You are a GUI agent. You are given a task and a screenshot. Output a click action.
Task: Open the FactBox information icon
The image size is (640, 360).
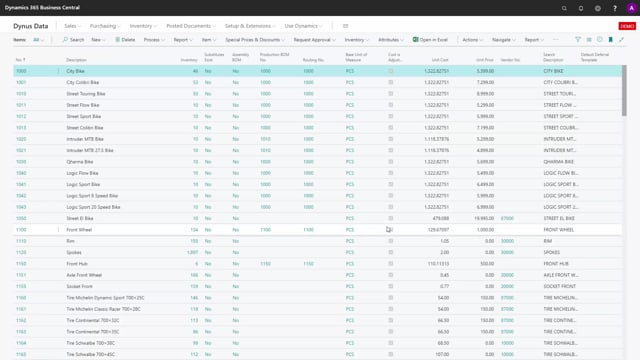click(600, 40)
